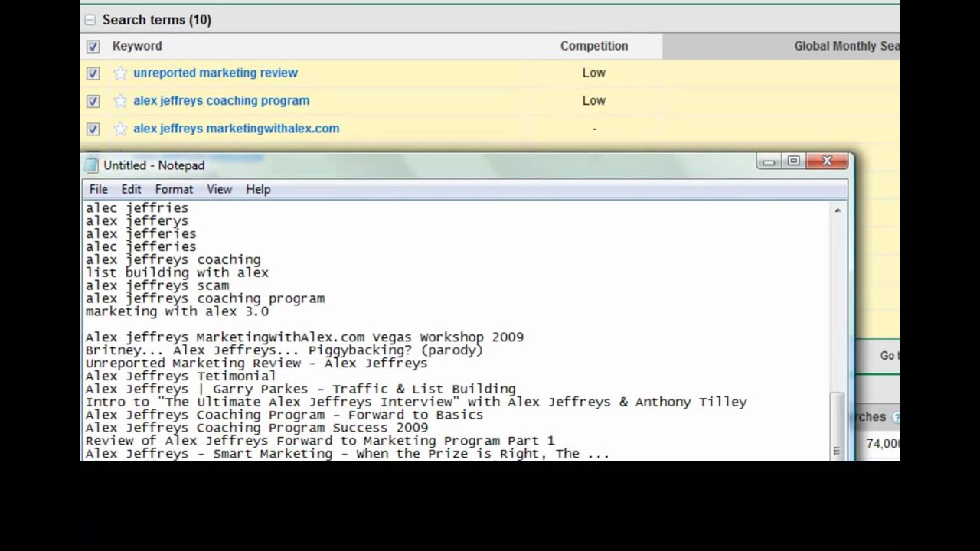
Task: Click the Low competition value for unreported marketing review
Action: click(x=593, y=73)
